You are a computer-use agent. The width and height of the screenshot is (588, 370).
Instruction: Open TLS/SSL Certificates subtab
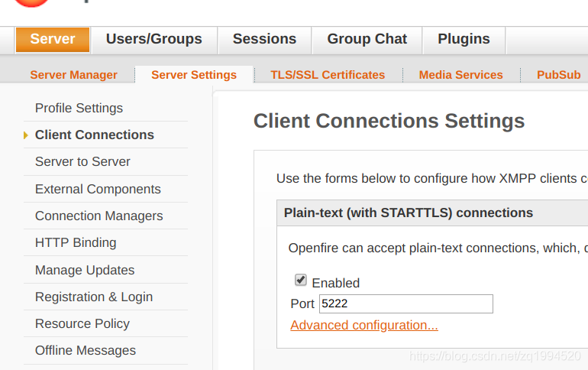click(328, 75)
